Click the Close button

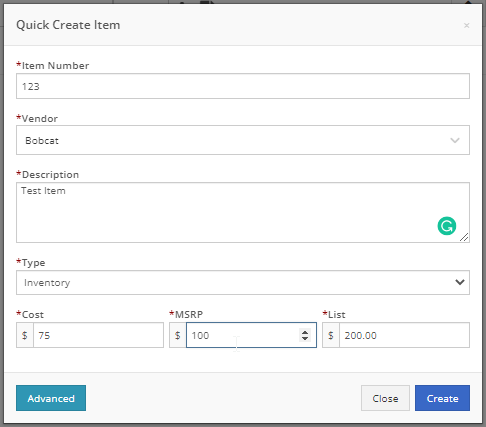385,398
